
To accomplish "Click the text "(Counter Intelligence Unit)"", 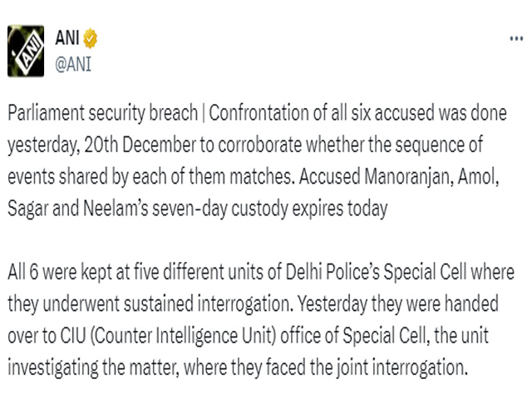I will [183, 336].
